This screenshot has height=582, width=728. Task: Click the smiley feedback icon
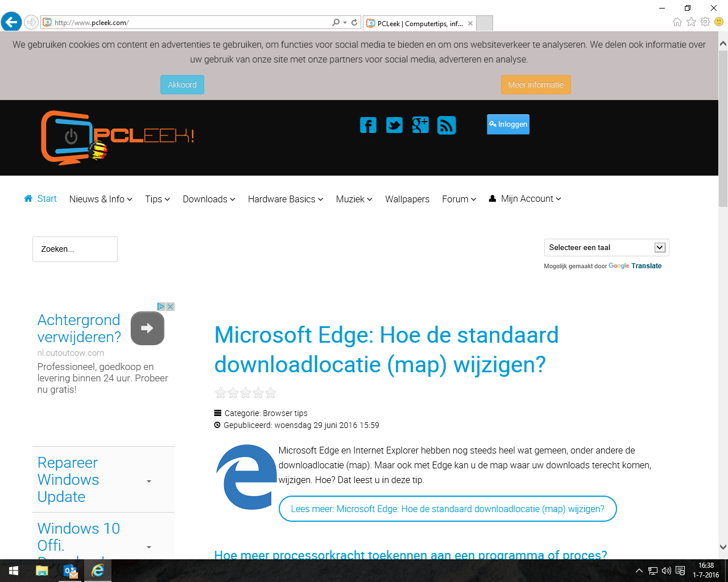pyautogui.click(x=719, y=22)
